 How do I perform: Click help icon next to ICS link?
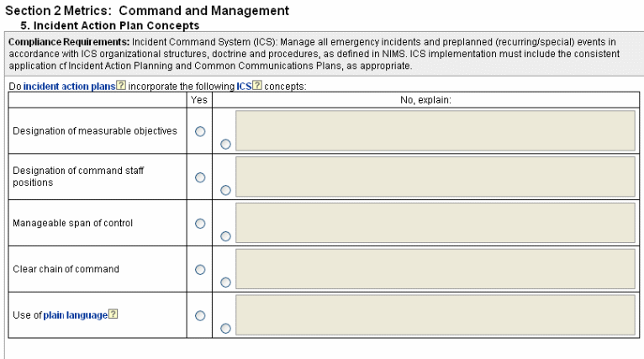point(257,87)
